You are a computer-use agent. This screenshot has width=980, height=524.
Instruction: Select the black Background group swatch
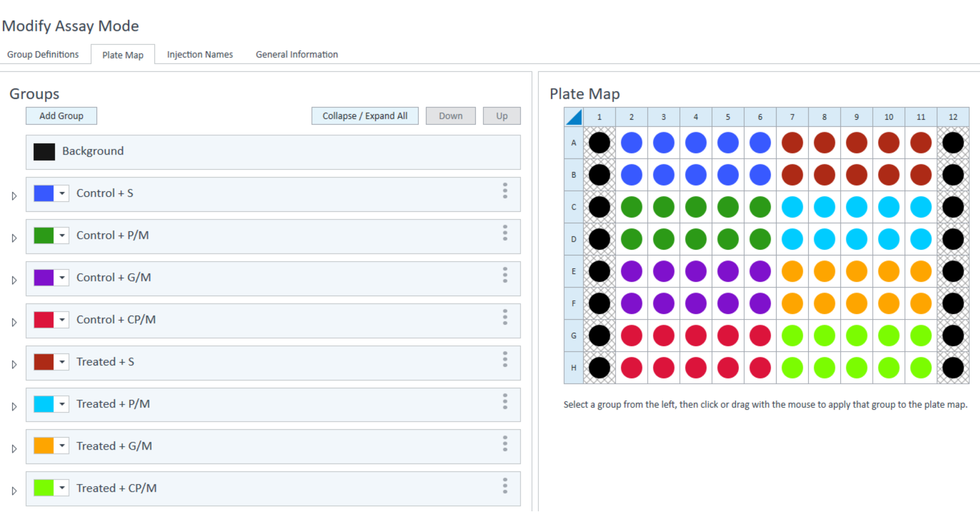[x=44, y=151]
